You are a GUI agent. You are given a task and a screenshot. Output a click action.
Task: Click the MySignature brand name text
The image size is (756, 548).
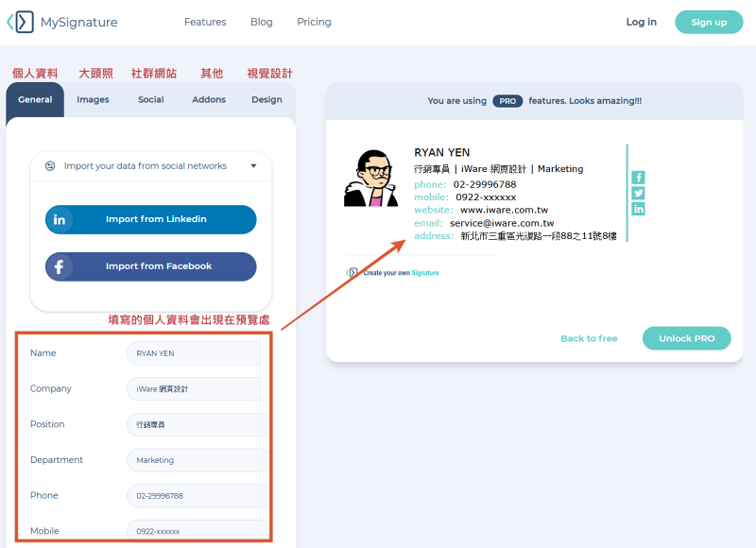point(79,23)
